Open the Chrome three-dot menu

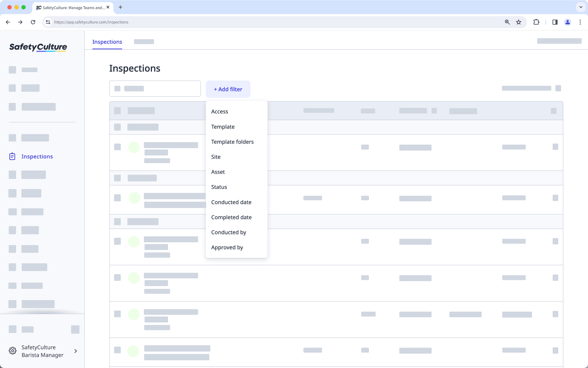click(580, 22)
